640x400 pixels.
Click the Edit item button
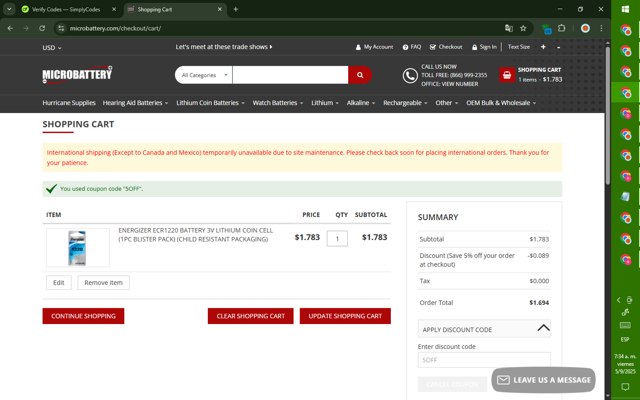click(59, 282)
